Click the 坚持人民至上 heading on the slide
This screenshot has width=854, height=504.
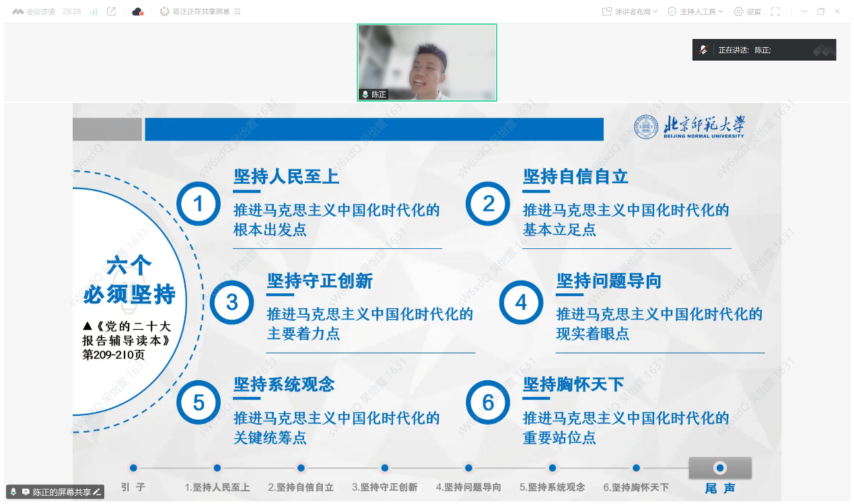pyautogui.click(x=286, y=176)
